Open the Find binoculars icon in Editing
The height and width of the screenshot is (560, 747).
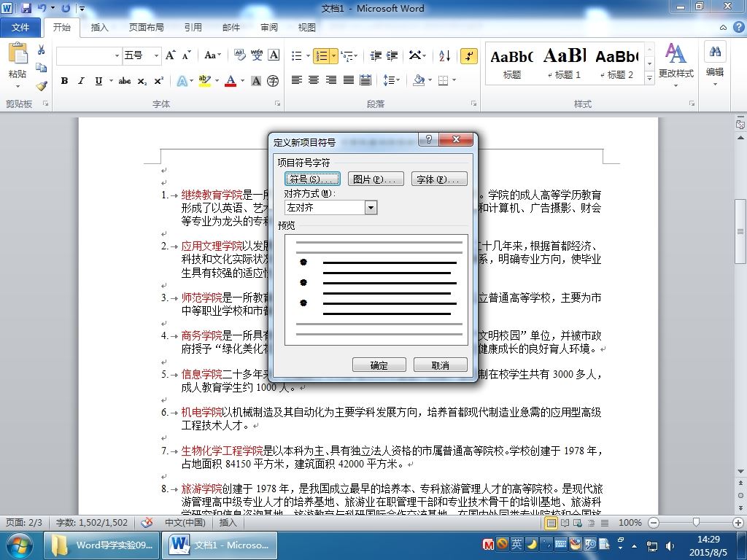click(x=715, y=52)
